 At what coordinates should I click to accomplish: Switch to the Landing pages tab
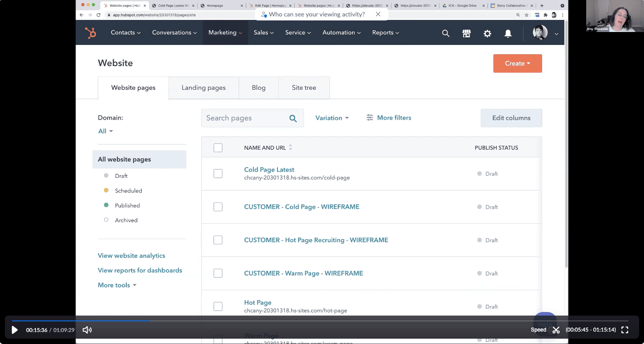click(x=204, y=88)
